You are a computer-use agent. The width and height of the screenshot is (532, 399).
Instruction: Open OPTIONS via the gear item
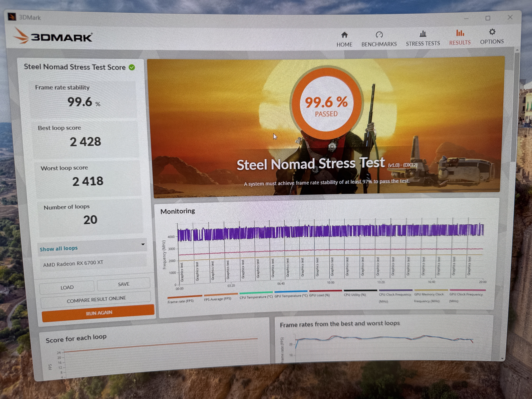coord(492,37)
